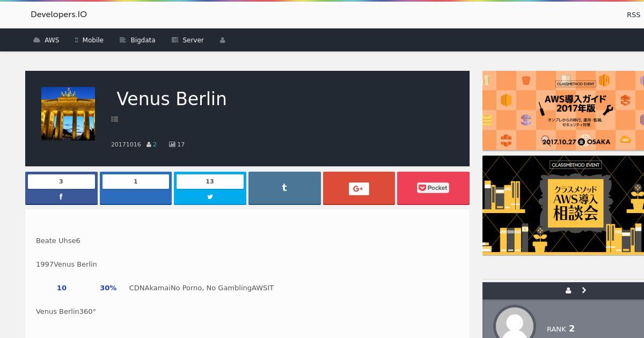Open the クラスメソッド AWS導入相談会 banner
The image size is (644, 338).
[x=563, y=205]
